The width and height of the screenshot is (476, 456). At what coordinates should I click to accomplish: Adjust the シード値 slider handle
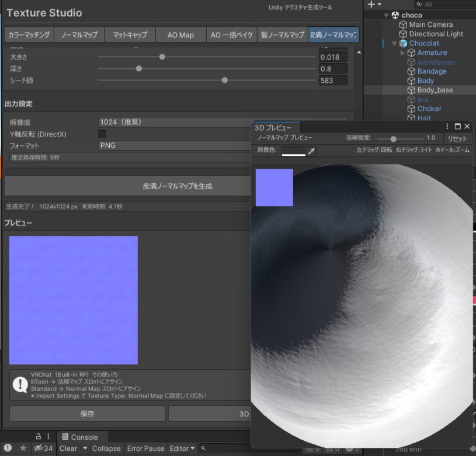coord(225,81)
